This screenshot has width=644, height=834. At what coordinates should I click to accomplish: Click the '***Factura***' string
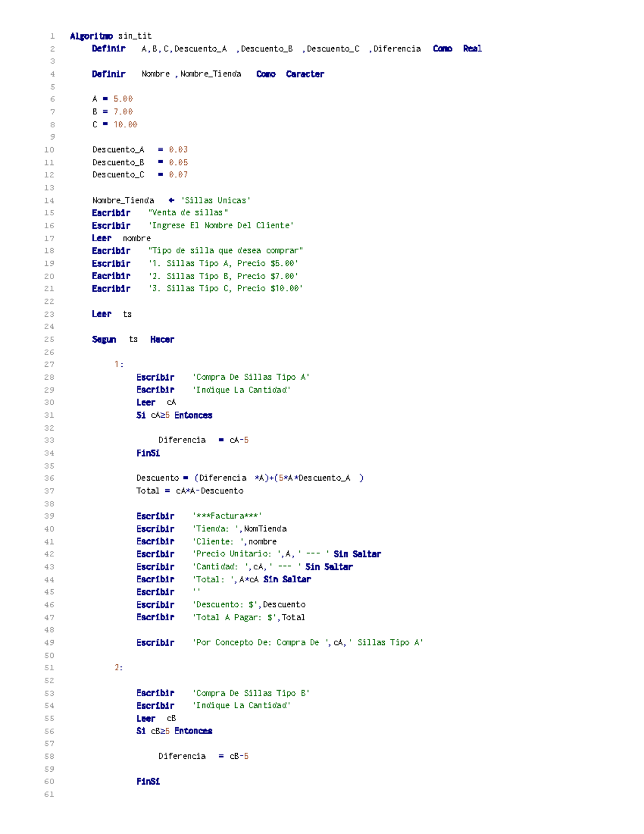[x=227, y=516]
